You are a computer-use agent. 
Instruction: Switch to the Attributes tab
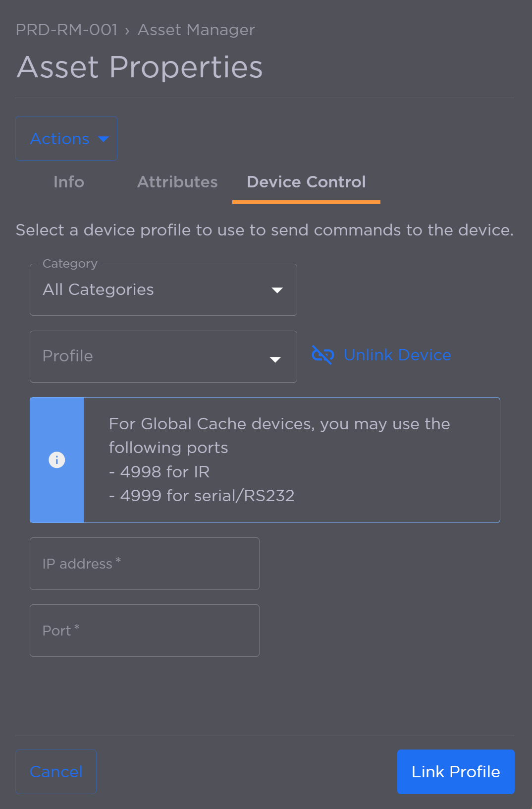[x=177, y=182]
